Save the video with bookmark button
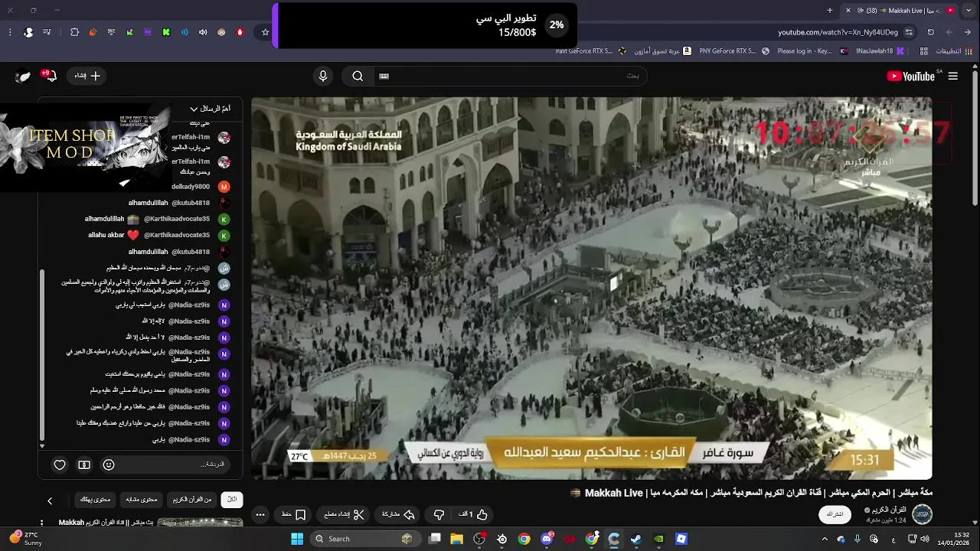980x551 pixels. pos(294,514)
